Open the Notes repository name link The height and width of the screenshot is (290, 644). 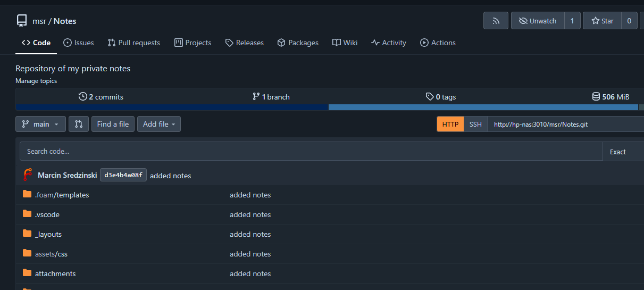coord(65,21)
